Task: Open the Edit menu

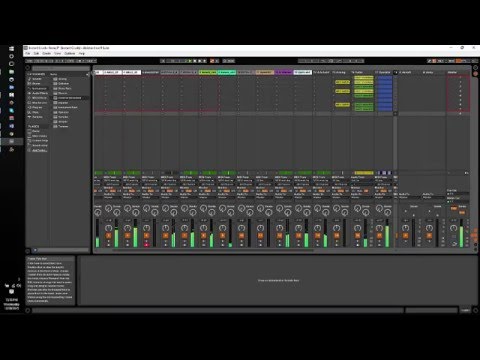Action: [x=36, y=53]
